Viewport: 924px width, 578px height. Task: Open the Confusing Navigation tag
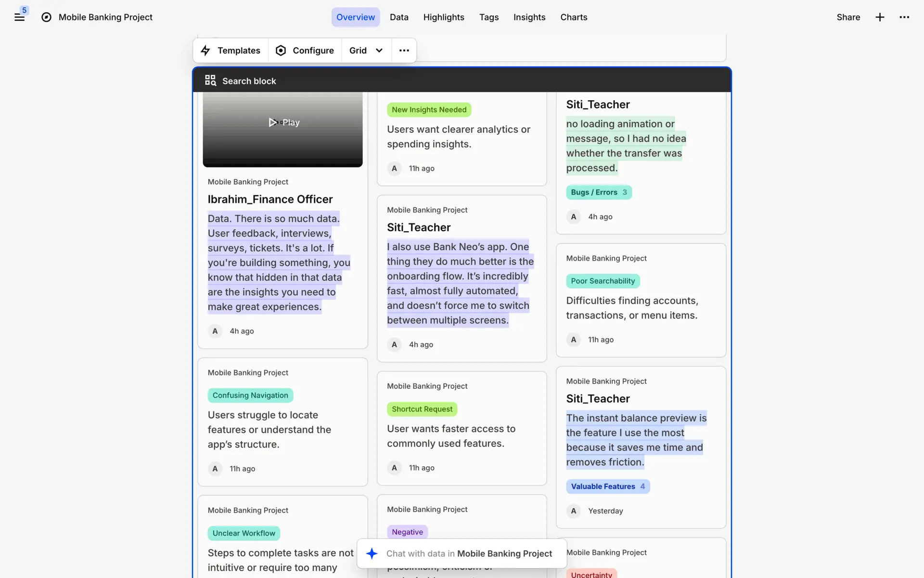[x=250, y=395]
